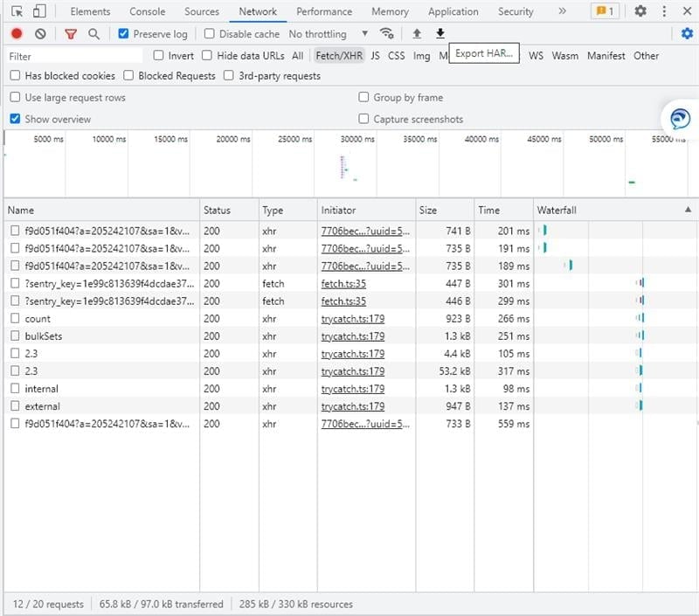Viewport: 699px width, 616px height.
Task: Enable Blocked Requests checkbox
Action: (128, 75)
